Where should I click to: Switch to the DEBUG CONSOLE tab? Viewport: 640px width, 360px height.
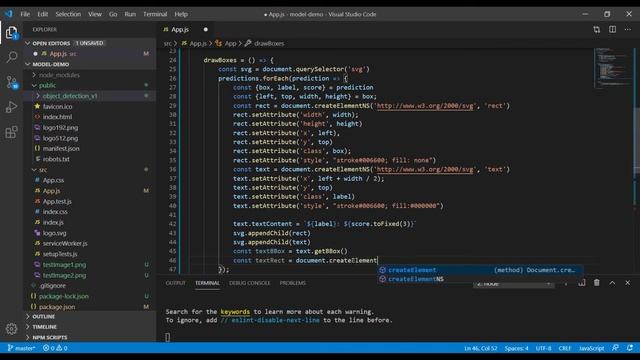click(249, 283)
